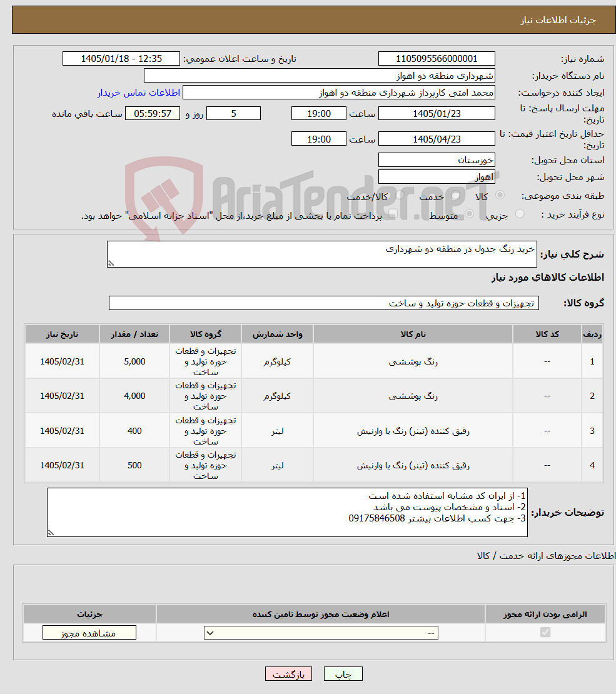Click the remaining time field 05:59:57
The width and height of the screenshot is (616, 694).
click(153, 113)
